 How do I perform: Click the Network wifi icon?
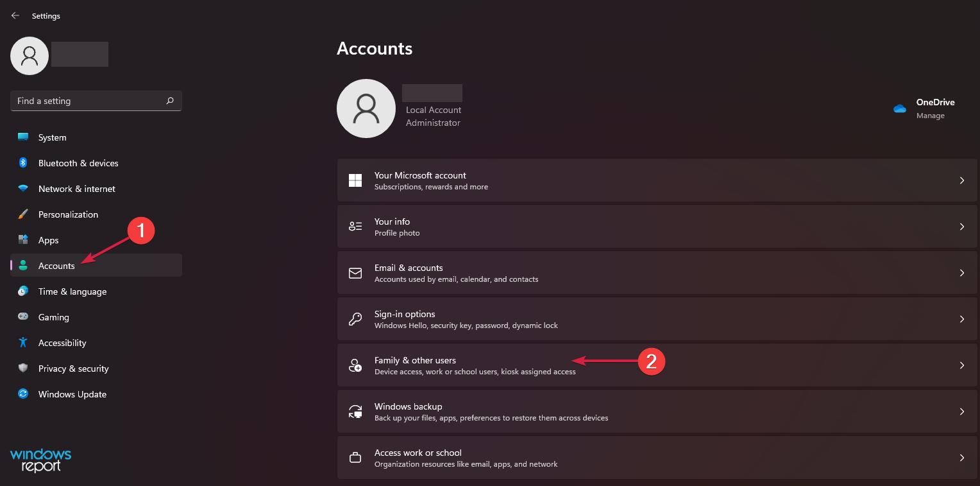click(x=23, y=189)
